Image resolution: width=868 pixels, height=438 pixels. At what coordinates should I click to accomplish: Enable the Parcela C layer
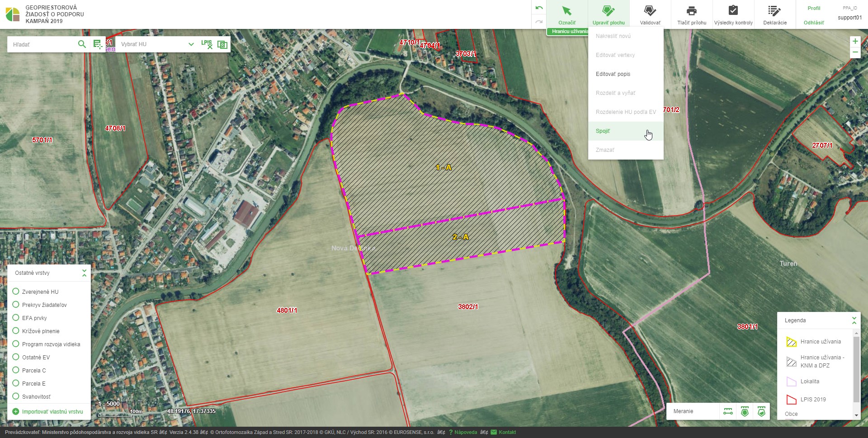pos(16,370)
